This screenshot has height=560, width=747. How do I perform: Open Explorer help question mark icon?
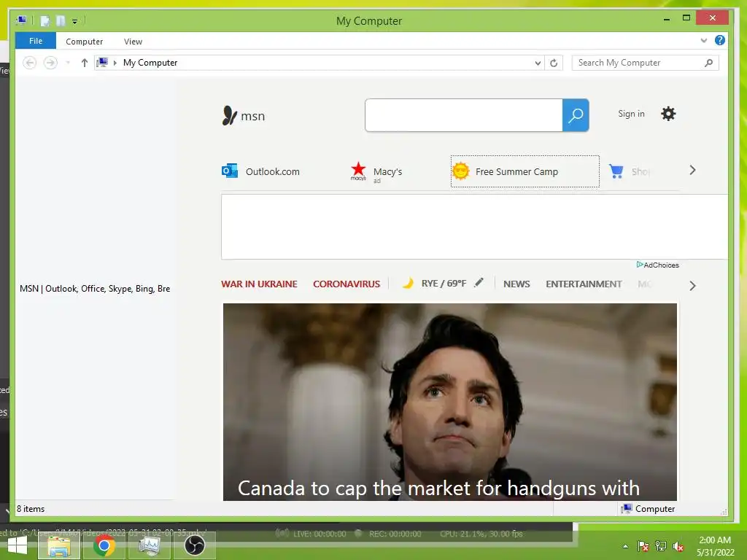[x=720, y=41]
